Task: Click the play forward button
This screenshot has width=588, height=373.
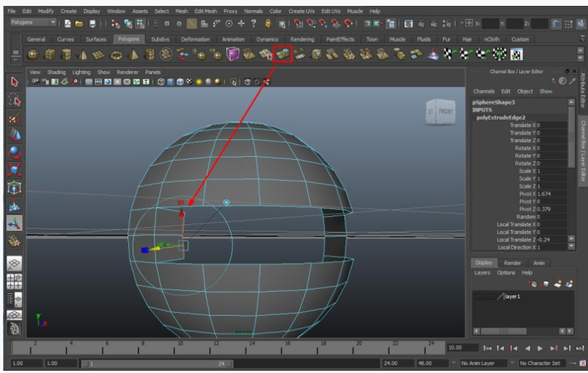Action: click(540, 349)
